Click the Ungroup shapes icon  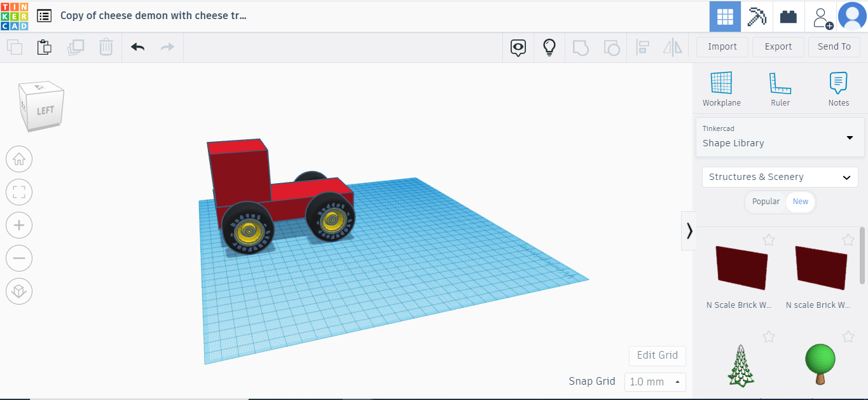(x=612, y=47)
